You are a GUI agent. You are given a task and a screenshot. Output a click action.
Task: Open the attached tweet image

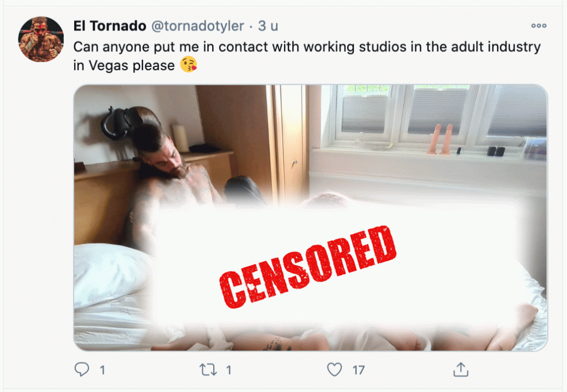[311, 218]
